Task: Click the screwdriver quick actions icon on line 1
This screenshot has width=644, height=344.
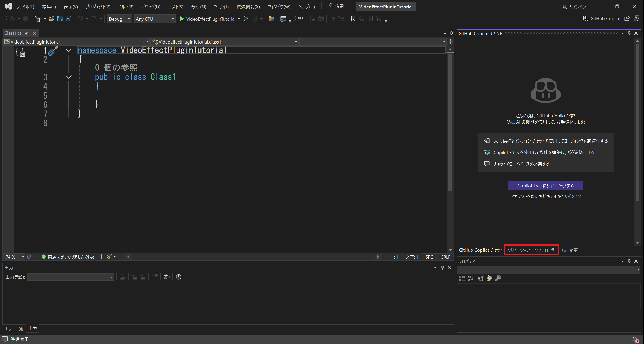Action: pos(52,51)
